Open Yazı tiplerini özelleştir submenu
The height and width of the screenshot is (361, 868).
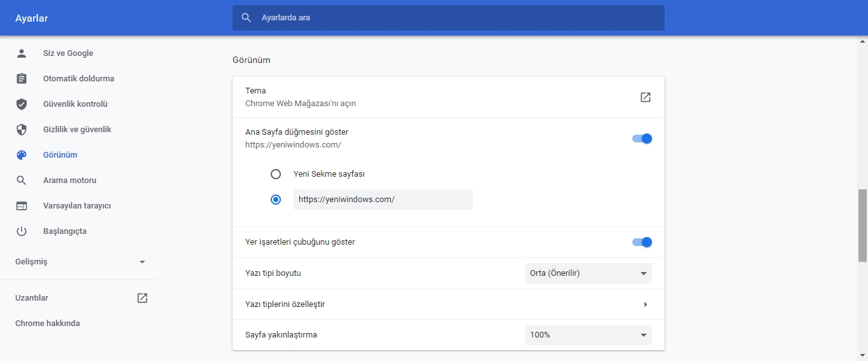click(x=645, y=304)
